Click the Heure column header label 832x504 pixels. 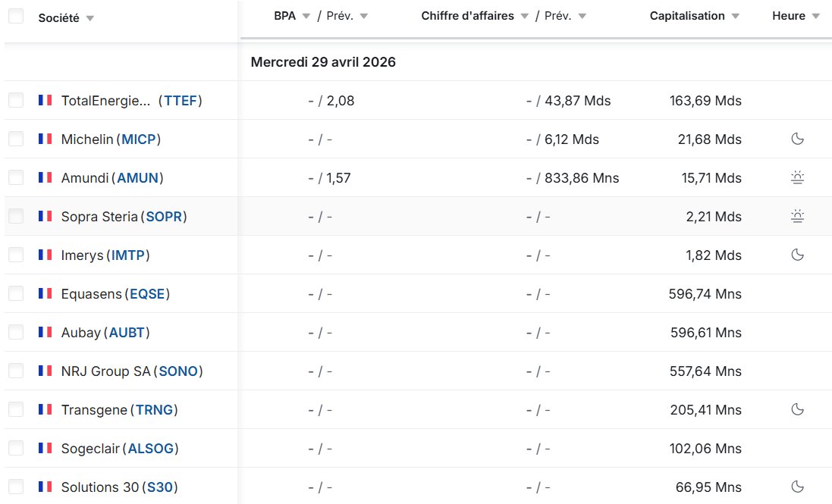pyautogui.click(x=789, y=16)
